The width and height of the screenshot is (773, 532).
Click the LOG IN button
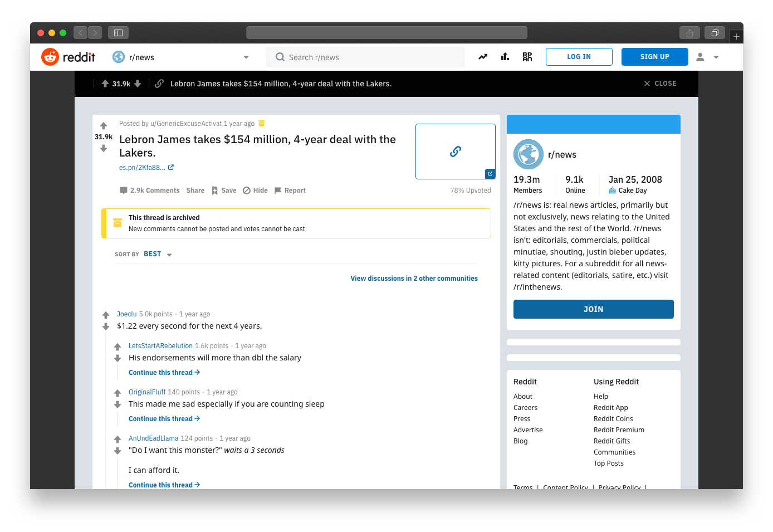(x=579, y=57)
